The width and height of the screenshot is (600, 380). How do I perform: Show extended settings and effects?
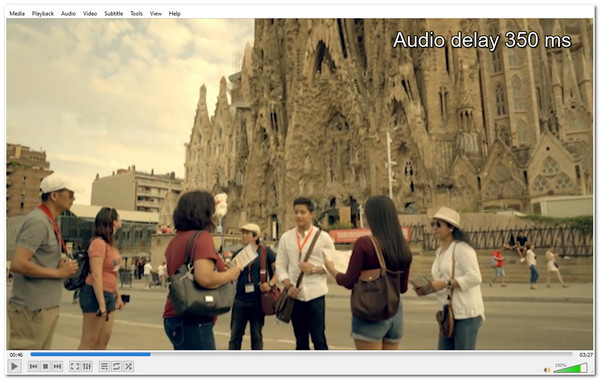pyautogui.click(x=87, y=366)
